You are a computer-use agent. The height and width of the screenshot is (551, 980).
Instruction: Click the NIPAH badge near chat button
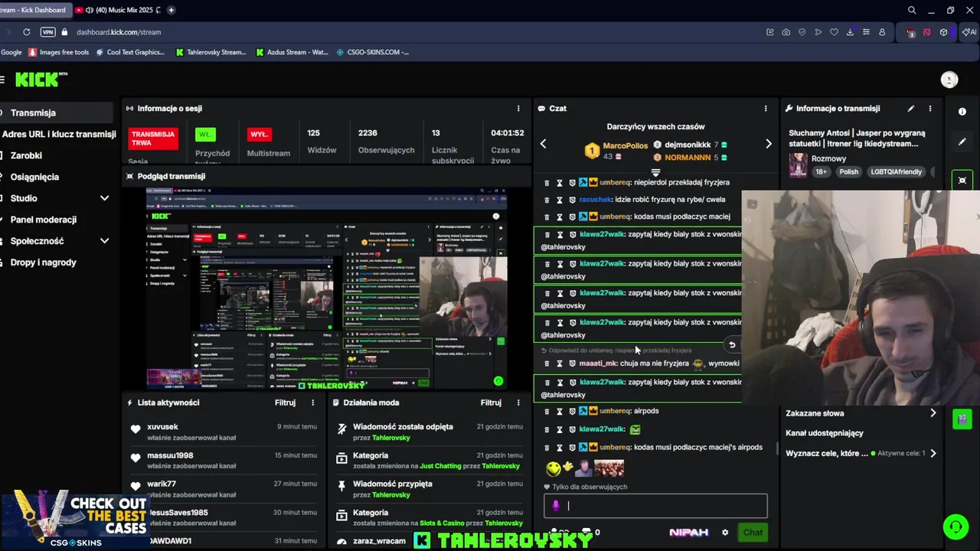688,533
